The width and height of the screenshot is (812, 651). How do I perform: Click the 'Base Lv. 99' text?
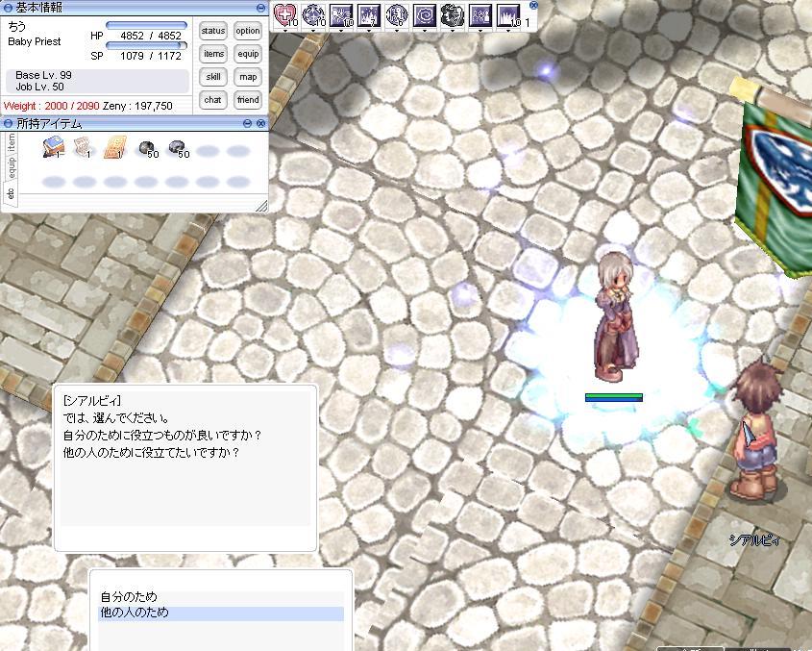43,75
